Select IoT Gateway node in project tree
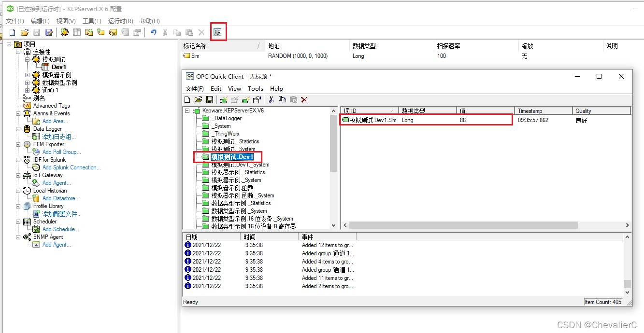The width and height of the screenshot is (644, 333). pyautogui.click(x=48, y=175)
